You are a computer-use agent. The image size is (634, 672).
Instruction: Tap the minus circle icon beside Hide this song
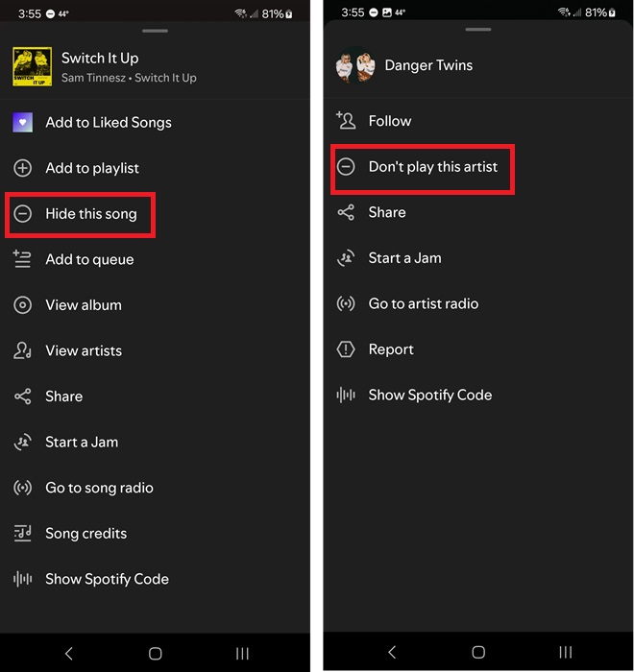tap(22, 213)
